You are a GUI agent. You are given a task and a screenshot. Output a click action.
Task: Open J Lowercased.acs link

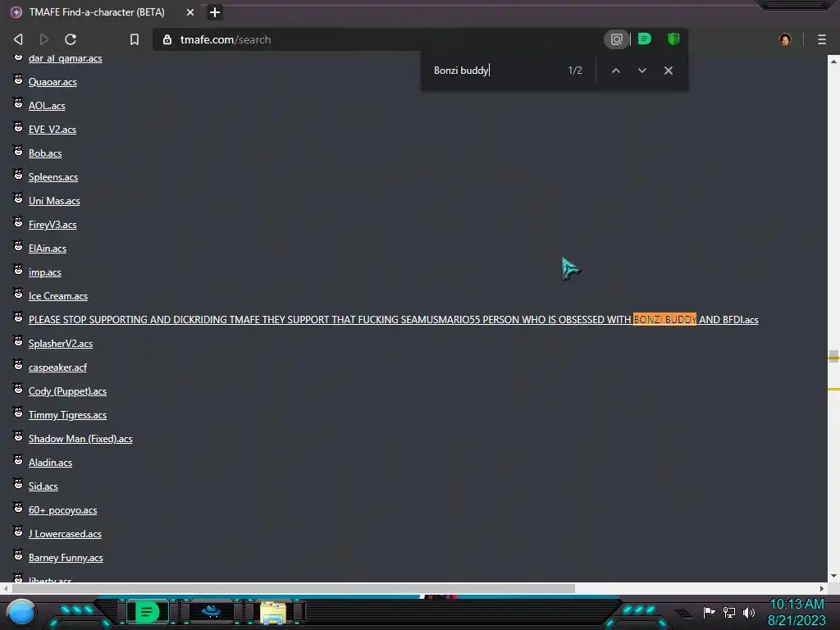[x=65, y=533]
